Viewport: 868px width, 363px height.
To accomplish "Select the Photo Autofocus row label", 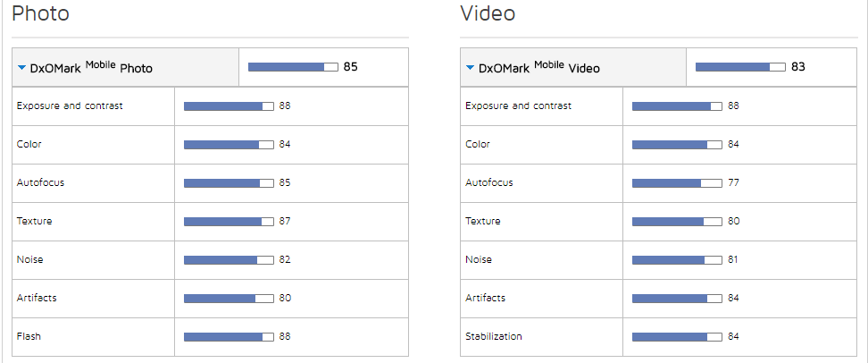I will pos(40,182).
